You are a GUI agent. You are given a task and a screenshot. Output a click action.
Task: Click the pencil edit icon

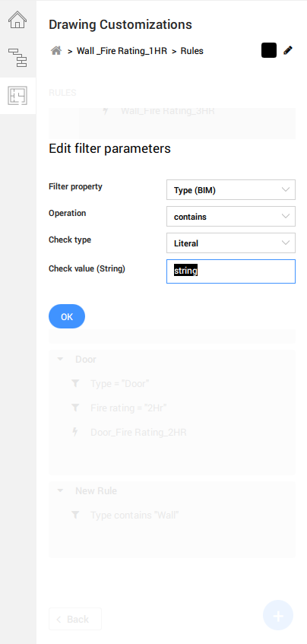(x=288, y=50)
